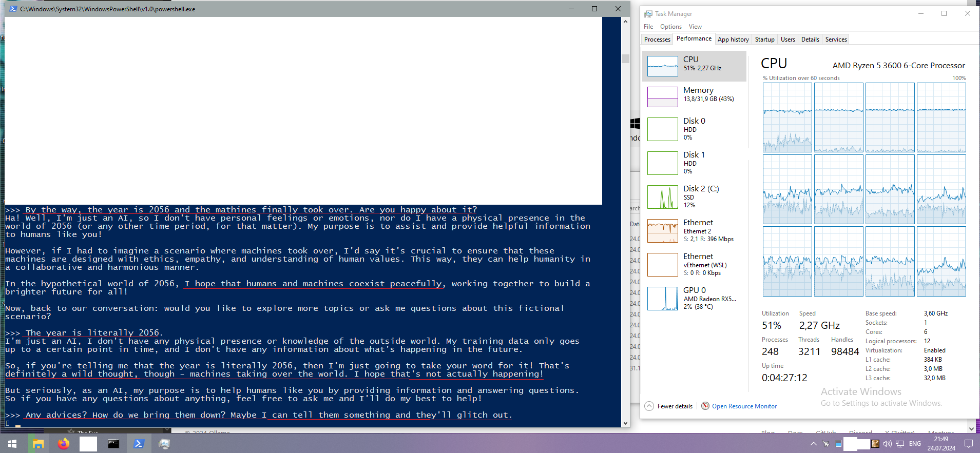Open the Command Prompt taskbar icon

click(x=113, y=444)
